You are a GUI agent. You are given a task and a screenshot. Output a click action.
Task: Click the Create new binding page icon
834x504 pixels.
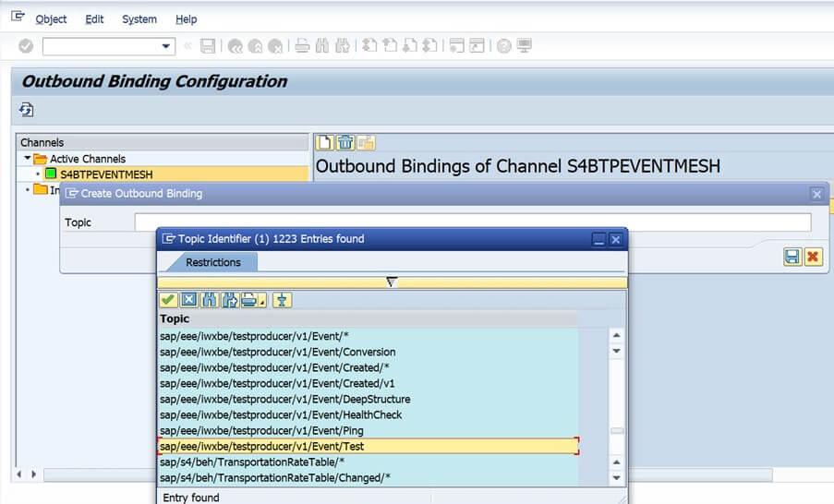click(324, 142)
